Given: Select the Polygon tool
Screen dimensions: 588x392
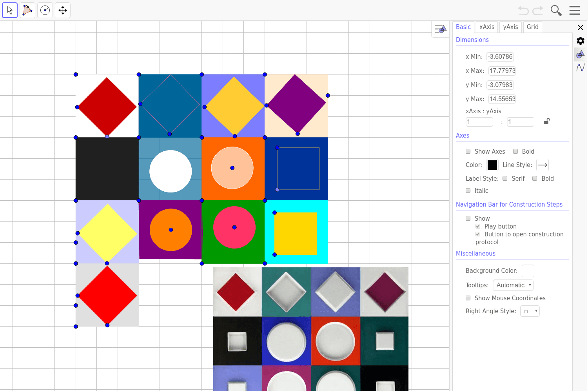Looking at the screenshot, I should (27, 10).
